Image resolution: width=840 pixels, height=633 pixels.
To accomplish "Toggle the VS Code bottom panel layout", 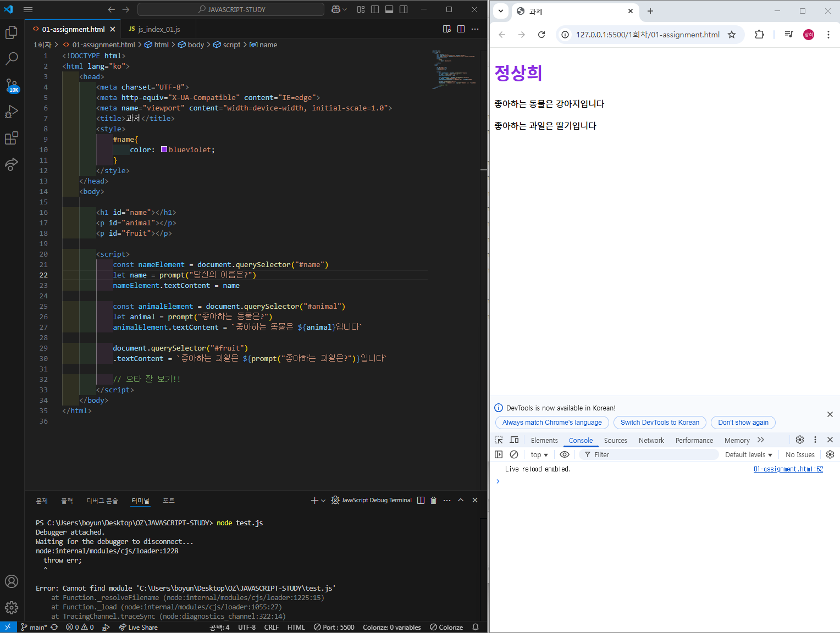I will [389, 9].
